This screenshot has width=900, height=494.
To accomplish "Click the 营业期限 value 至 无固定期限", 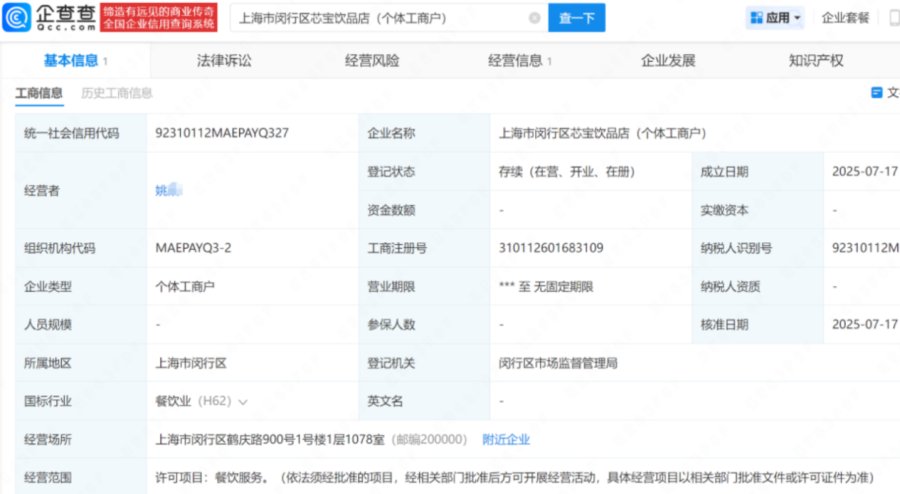I will pos(546,286).
